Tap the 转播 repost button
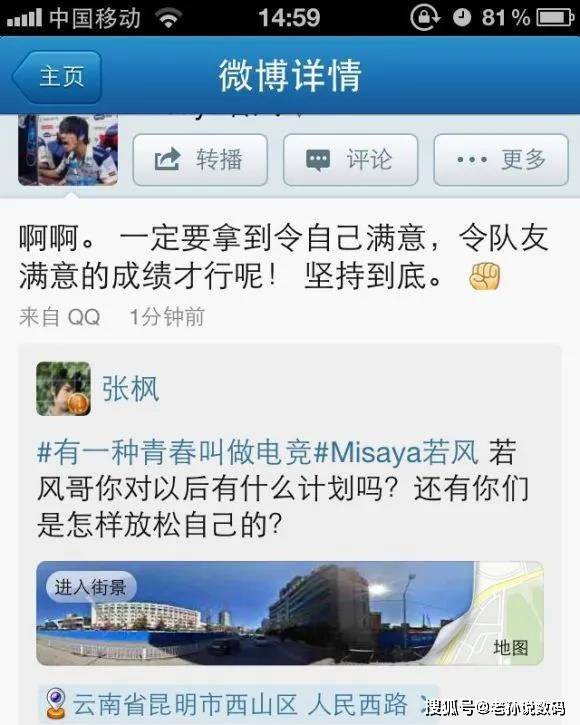580x725 pixels. (200, 160)
